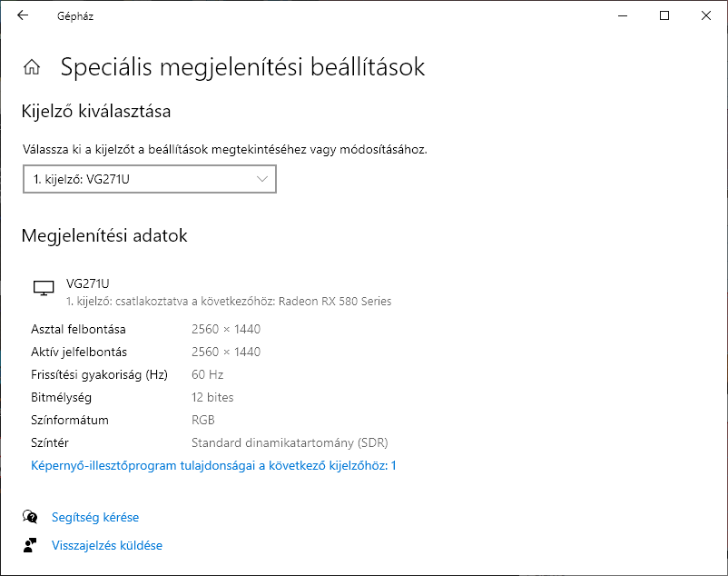
Task: Click the Visszajelzés küldése person icon
Action: coord(30,545)
